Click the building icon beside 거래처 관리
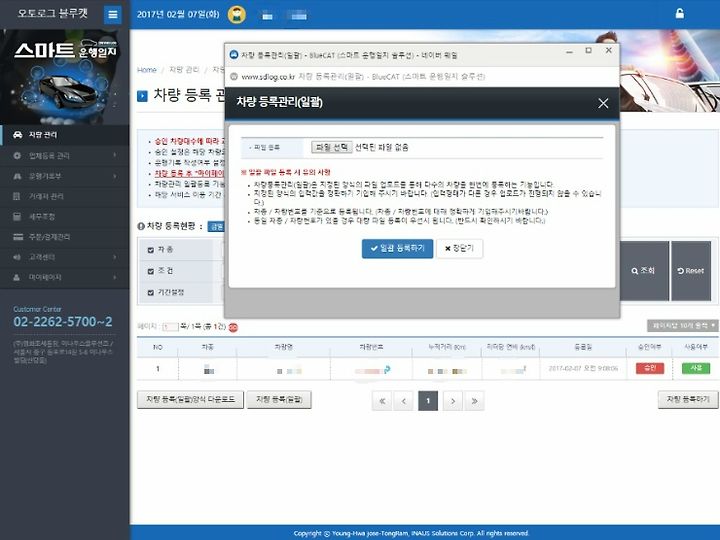The height and width of the screenshot is (540, 720). (17, 196)
